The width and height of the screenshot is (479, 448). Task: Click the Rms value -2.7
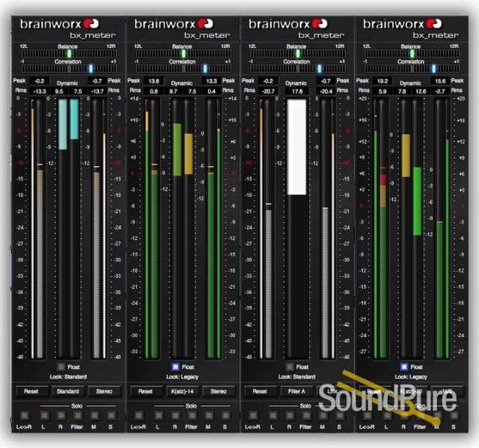tap(440, 91)
